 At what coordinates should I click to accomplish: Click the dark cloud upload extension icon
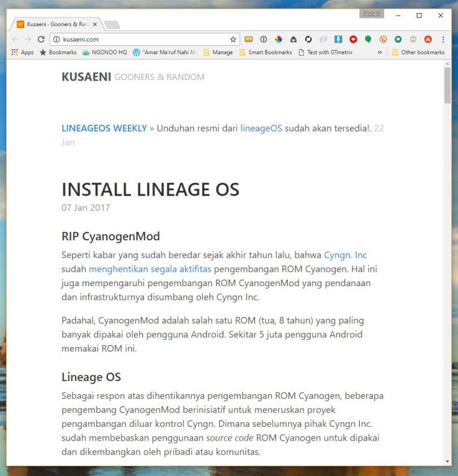pyautogui.click(x=293, y=39)
